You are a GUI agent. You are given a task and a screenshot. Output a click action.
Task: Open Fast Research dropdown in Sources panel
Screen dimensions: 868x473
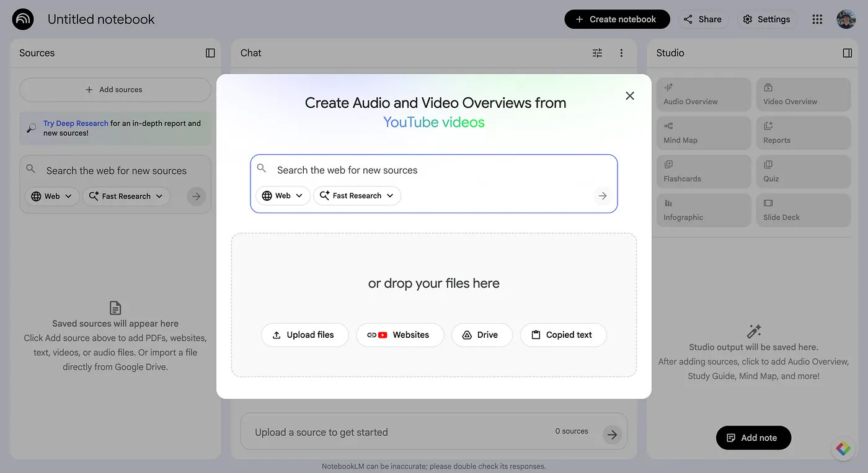click(x=126, y=197)
